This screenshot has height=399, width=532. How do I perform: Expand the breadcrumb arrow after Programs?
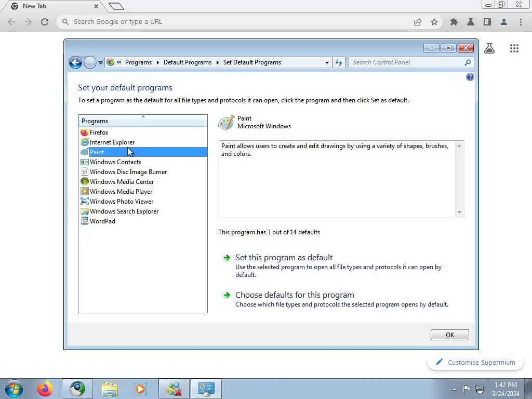tap(158, 62)
